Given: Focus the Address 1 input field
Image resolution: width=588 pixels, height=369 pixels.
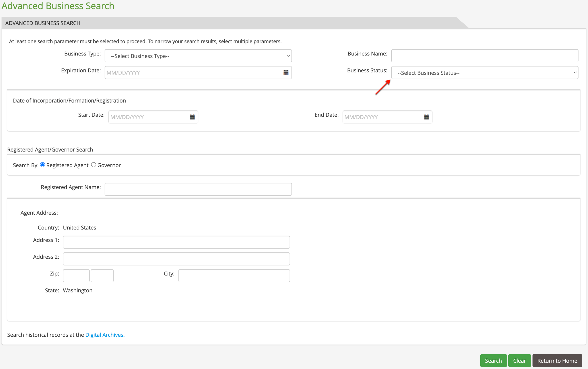Looking at the screenshot, I should click(176, 242).
